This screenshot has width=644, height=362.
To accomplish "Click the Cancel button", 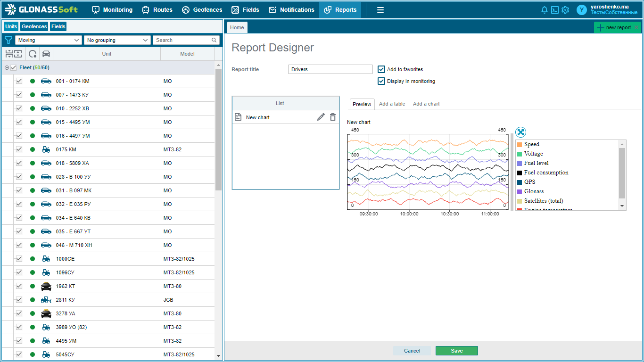I will click(x=412, y=351).
